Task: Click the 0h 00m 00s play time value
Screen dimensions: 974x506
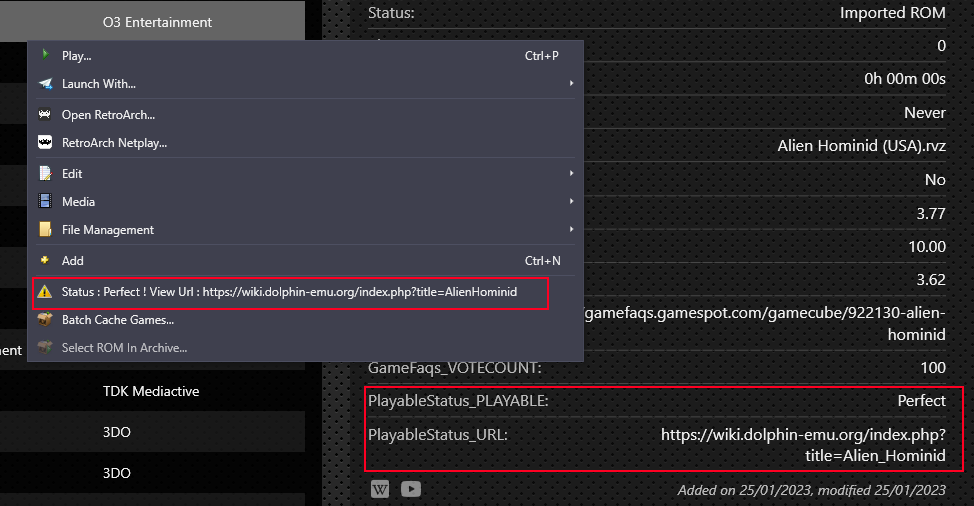Action: (x=905, y=79)
